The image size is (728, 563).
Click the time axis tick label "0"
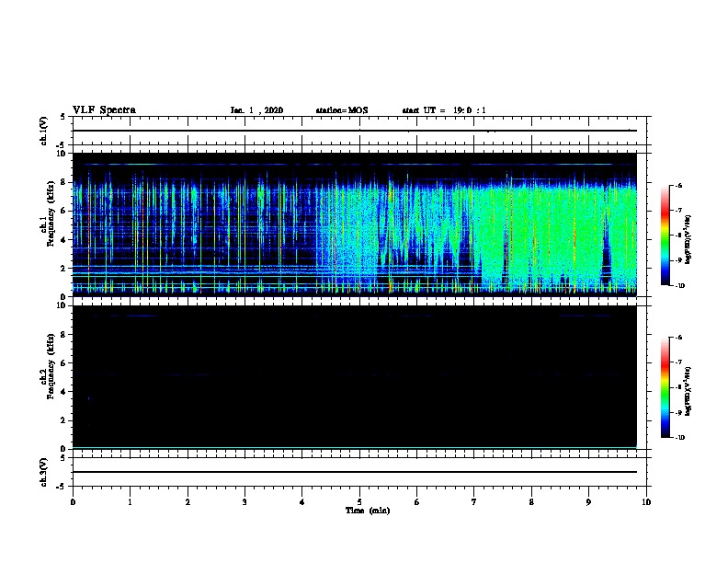click(73, 502)
